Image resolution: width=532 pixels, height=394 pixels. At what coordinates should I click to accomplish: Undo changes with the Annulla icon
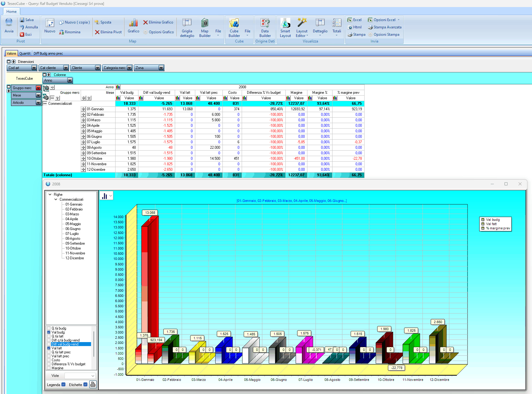pyautogui.click(x=22, y=27)
